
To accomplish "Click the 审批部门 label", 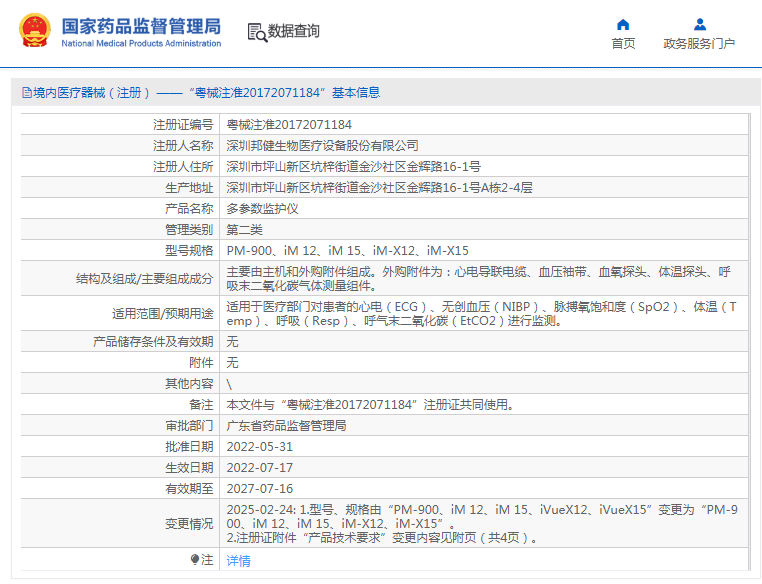I will [x=189, y=426].
